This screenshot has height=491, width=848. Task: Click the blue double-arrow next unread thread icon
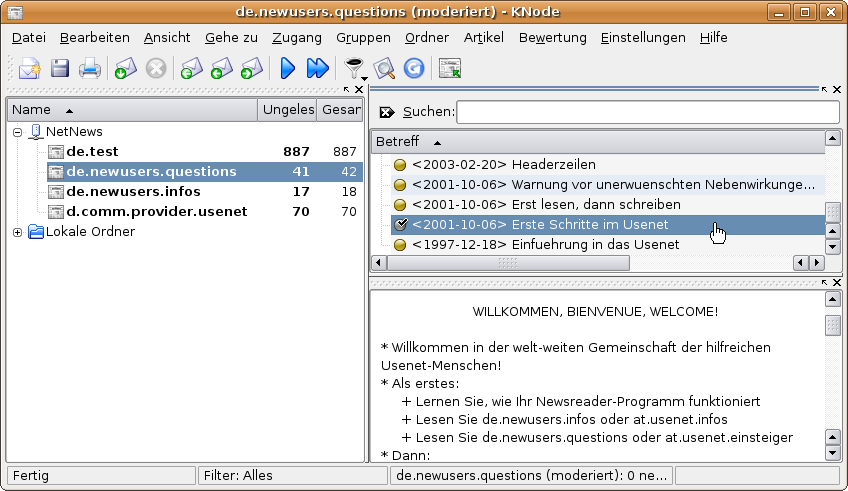[x=317, y=69]
